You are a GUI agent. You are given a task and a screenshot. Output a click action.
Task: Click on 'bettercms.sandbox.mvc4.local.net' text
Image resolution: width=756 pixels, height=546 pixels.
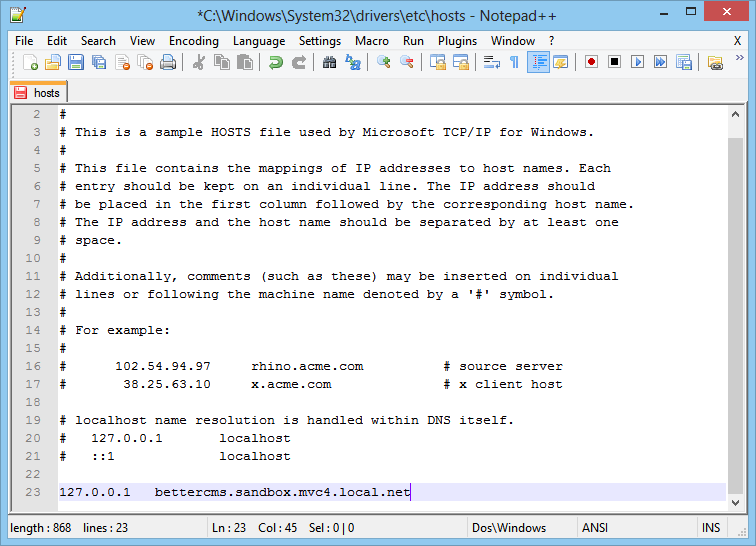pos(282,492)
